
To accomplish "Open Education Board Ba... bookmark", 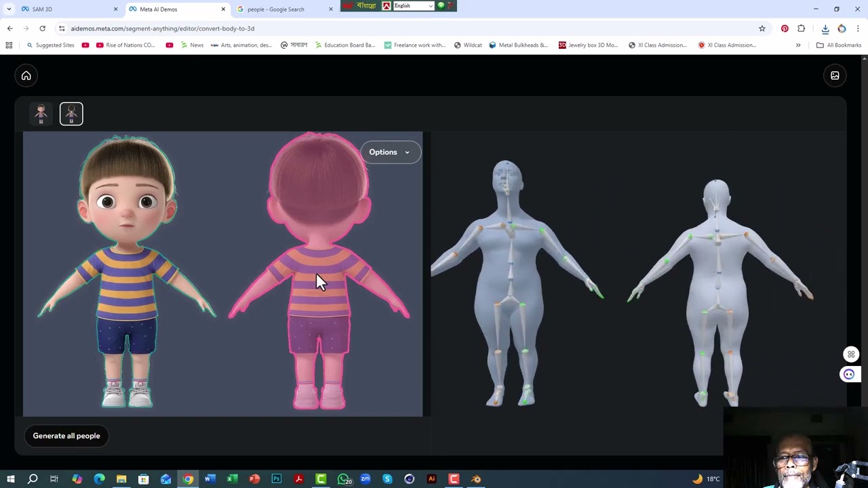I will click(x=344, y=45).
